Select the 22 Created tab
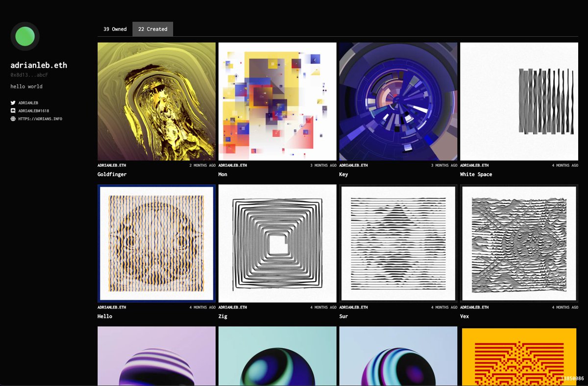588x386 pixels. pyautogui.click(x=152, y=29)
